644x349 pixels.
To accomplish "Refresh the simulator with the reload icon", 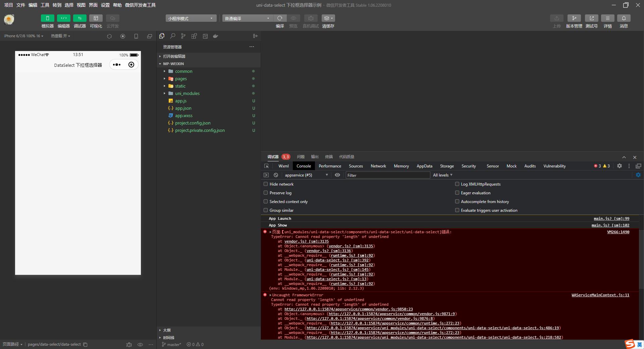I will coord(109,36).
